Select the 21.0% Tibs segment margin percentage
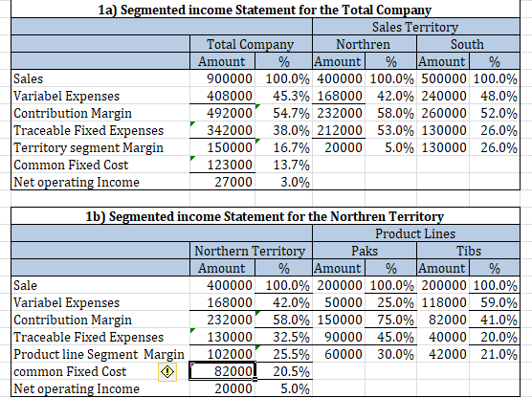The image size is (532, 398). [495, 354]
